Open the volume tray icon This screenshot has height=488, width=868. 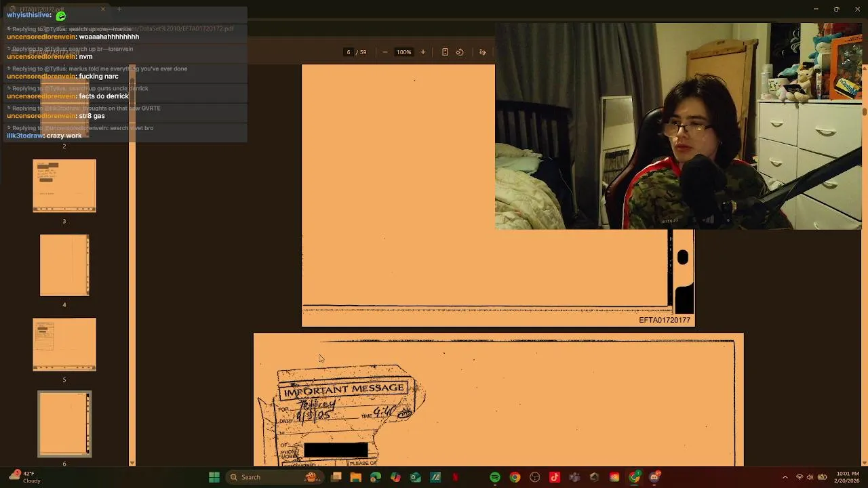(x=810, y=477)
